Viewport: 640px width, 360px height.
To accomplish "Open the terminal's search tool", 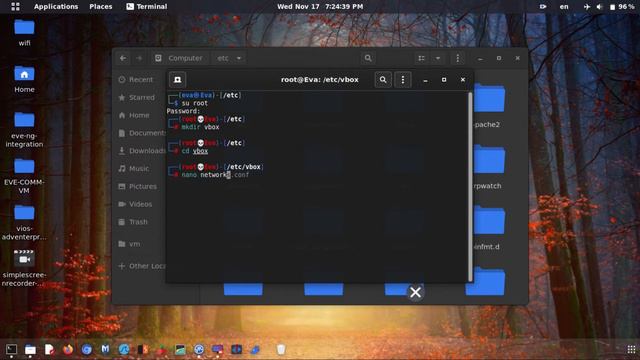I will [383, 80].
